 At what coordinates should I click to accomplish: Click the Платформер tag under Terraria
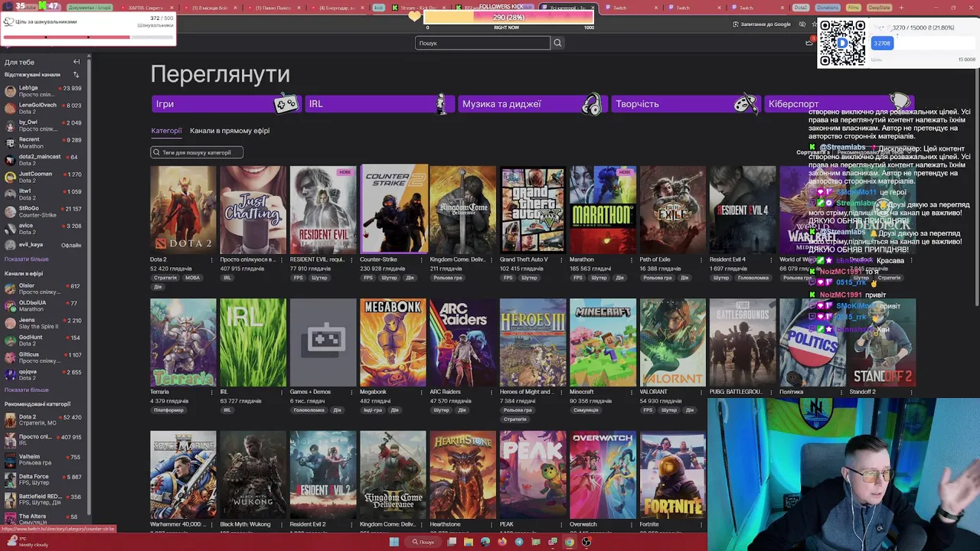(x=168, y=410)
